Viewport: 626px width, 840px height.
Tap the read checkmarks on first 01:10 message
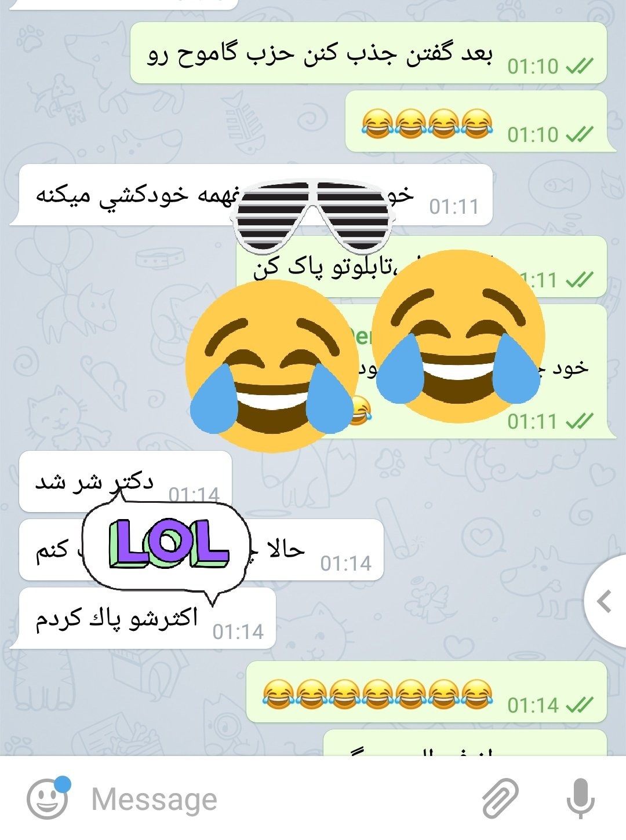[x=580, y=67]
